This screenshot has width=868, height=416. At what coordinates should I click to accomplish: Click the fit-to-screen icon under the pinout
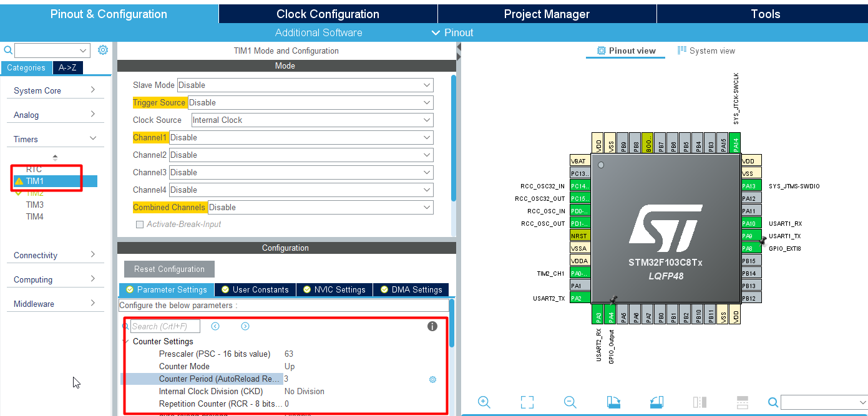point(527,402)
